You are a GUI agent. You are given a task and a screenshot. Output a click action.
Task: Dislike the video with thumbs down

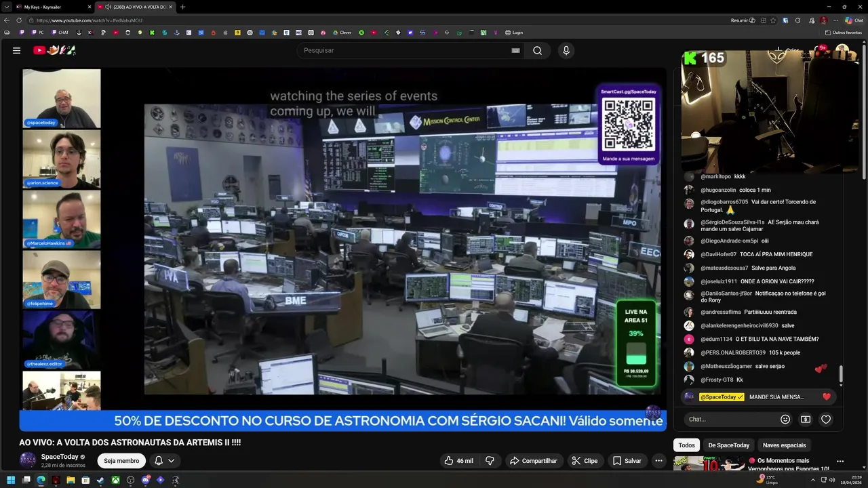pos(490,461)
